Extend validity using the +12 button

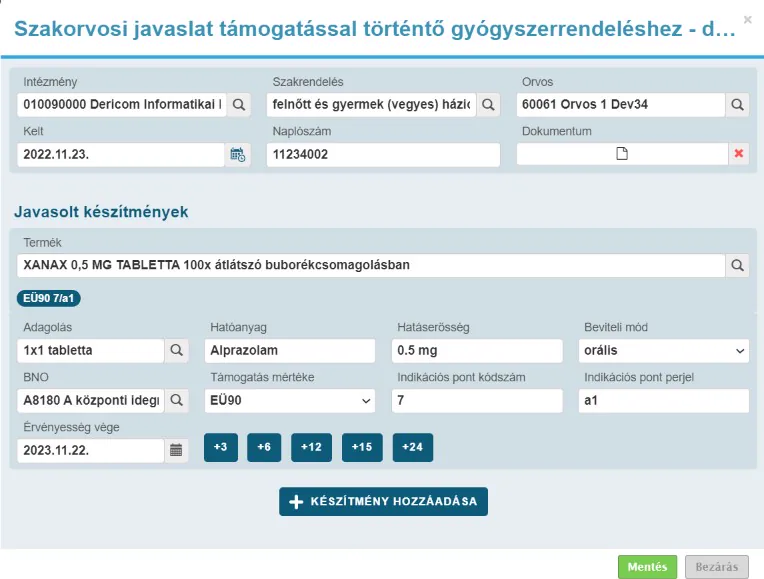pyautogui.click(x=311, y=447)
